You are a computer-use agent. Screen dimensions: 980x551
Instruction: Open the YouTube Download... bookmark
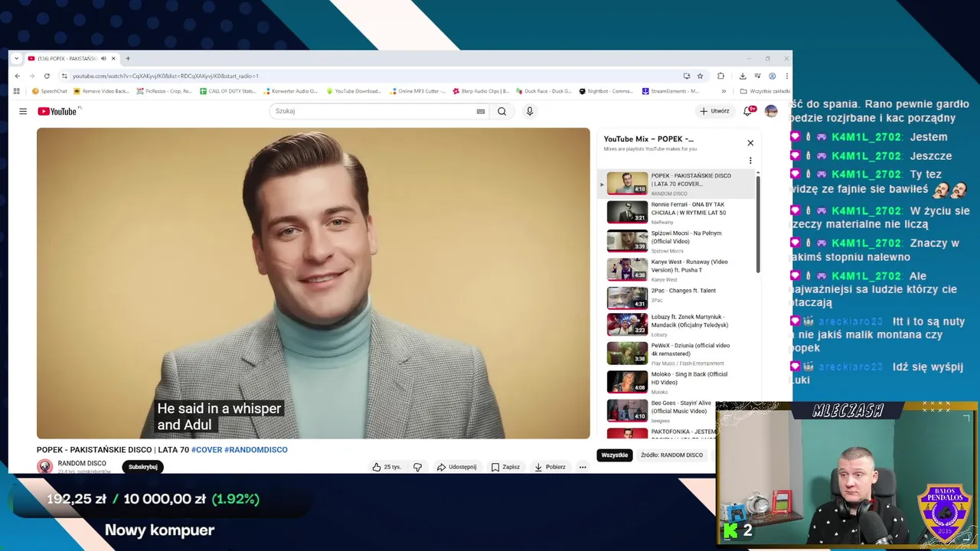pyautogui.click(x=354, y=91)
